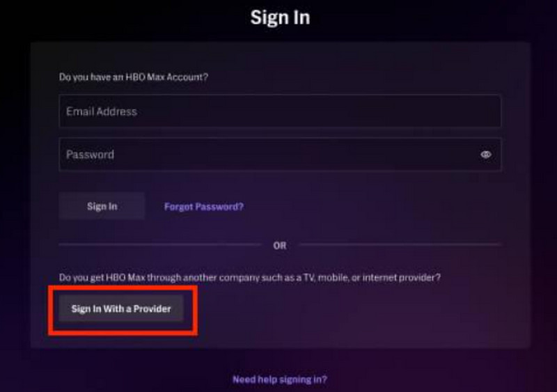557x392 pixels.
Task: Toggle password visibility with the eye icon
Action: point(485,155)
